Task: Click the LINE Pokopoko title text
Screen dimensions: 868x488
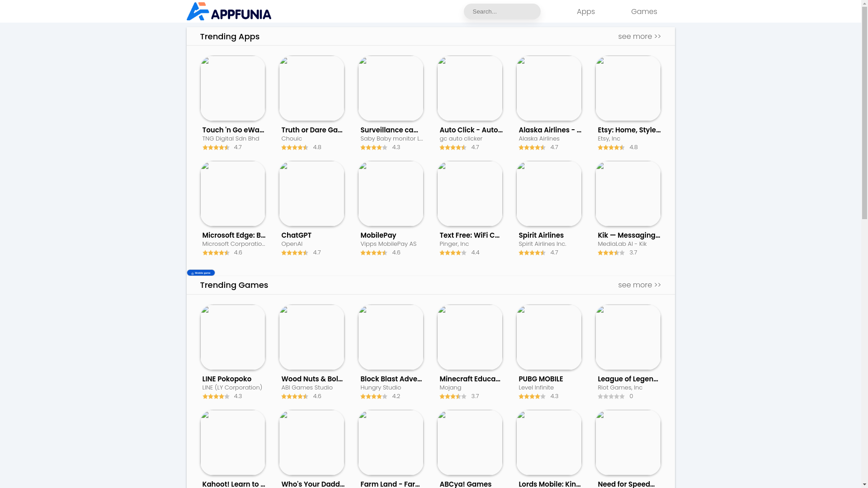Action: (226, 379)
